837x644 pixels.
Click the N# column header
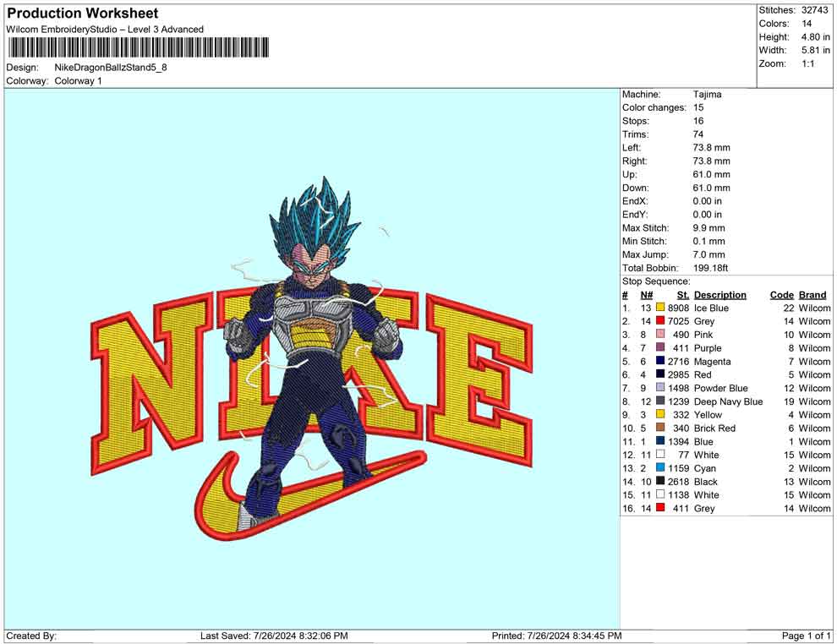pyautogui.click(x=646, y=295)
